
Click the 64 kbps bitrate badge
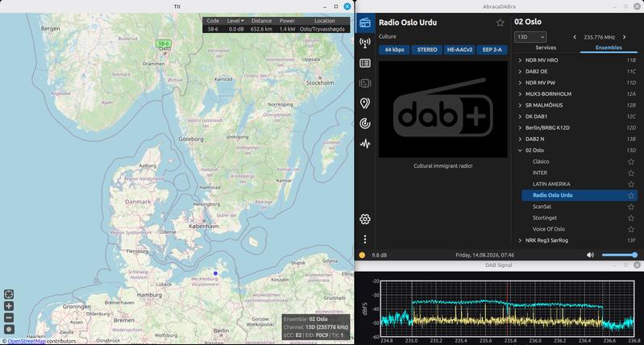(394, 50)
